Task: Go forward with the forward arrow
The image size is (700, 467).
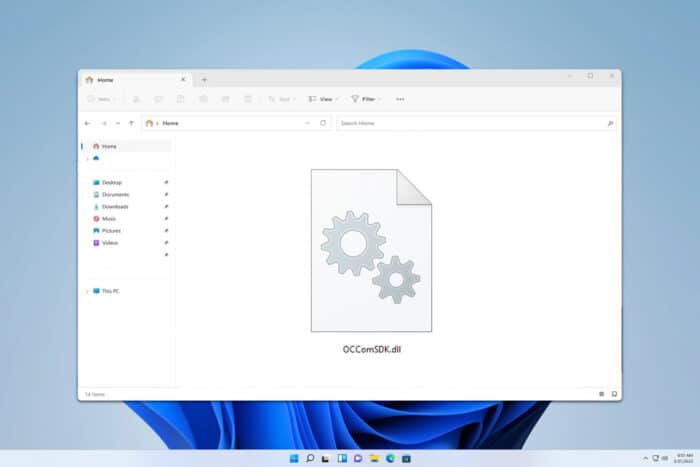Action: 104,123
